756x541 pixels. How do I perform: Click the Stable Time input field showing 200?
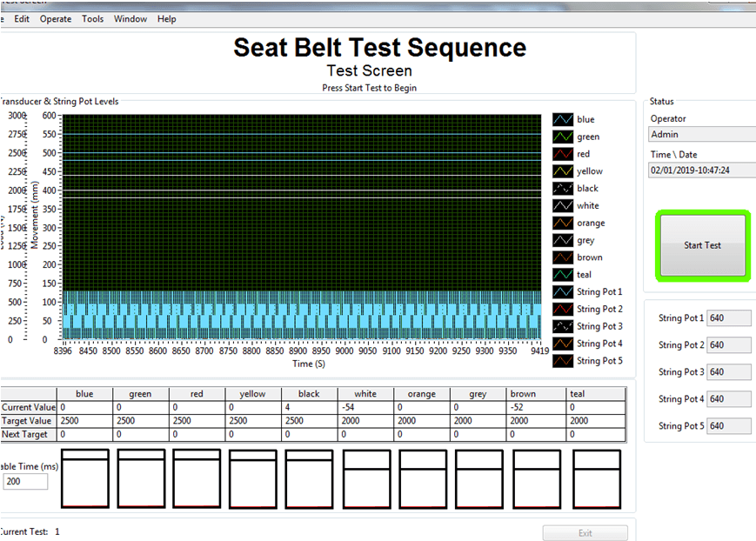(26, 481)
